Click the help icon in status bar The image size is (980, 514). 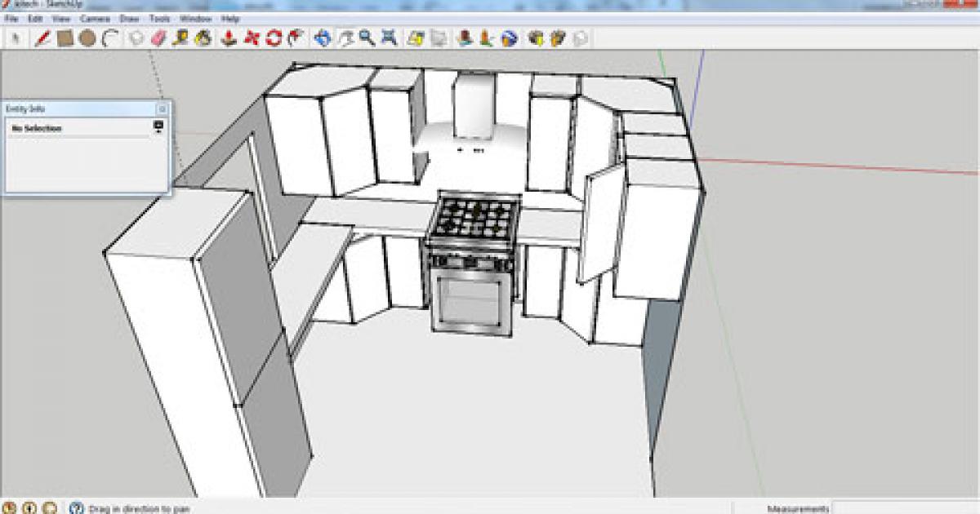(77, 508)
